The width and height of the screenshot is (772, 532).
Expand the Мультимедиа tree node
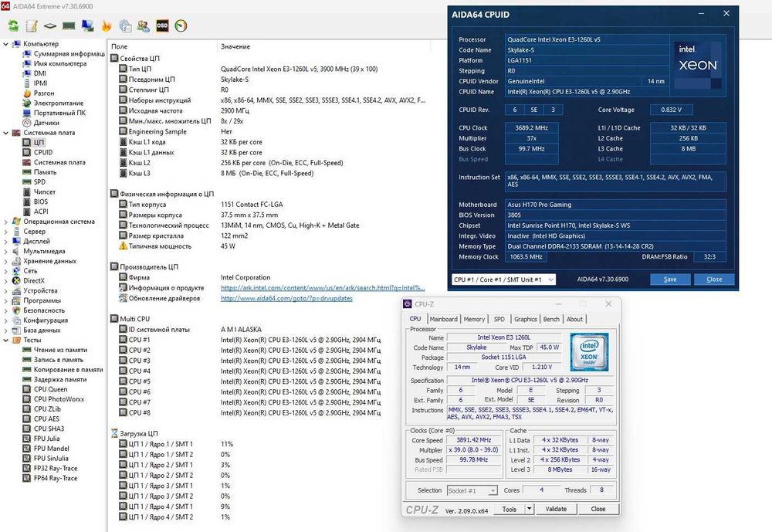[x=6, y=251]
